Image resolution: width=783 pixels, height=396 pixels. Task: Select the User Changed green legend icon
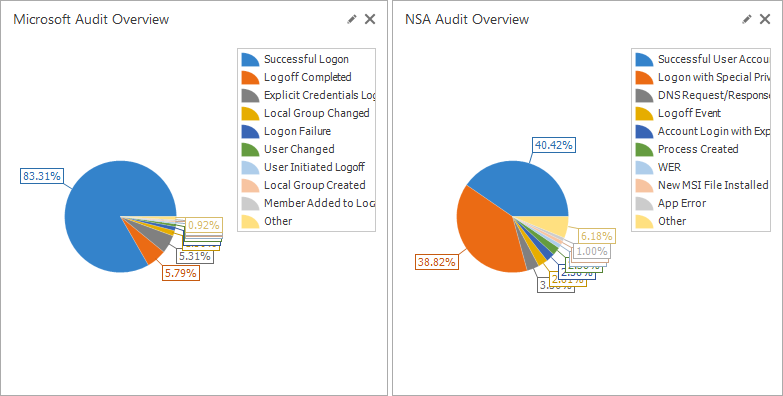coord(251,149)
